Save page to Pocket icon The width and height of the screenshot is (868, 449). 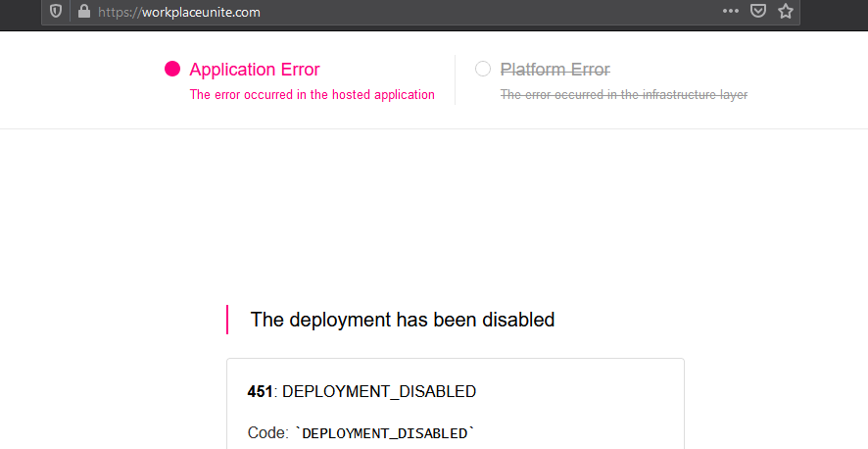[758, 11]
